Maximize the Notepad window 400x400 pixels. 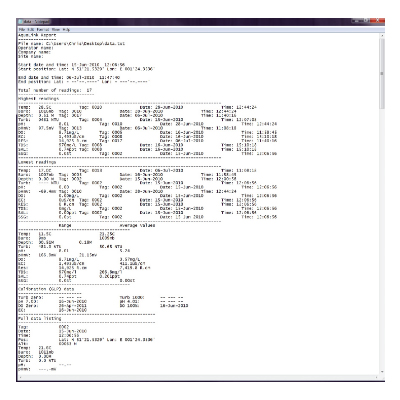[x=366, y=21]
